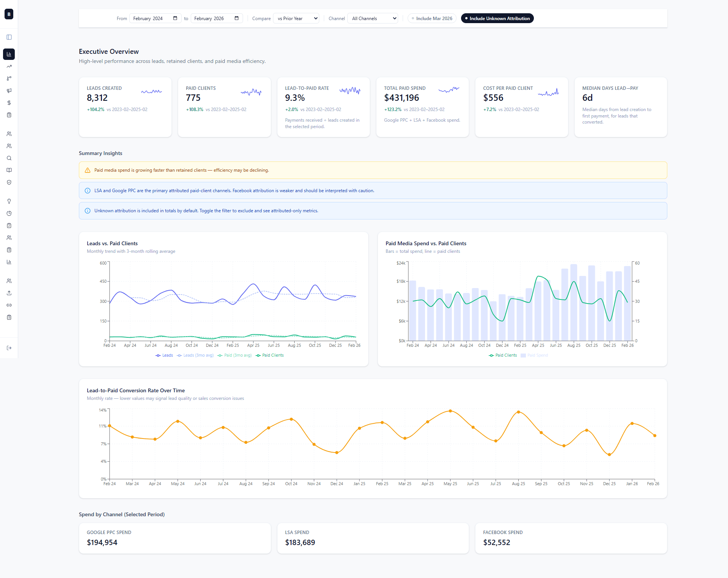Enable the Include Mar 2026 toggle
Image resolution: width=728 pixels, height=578 pixels.
pos(431,18)
